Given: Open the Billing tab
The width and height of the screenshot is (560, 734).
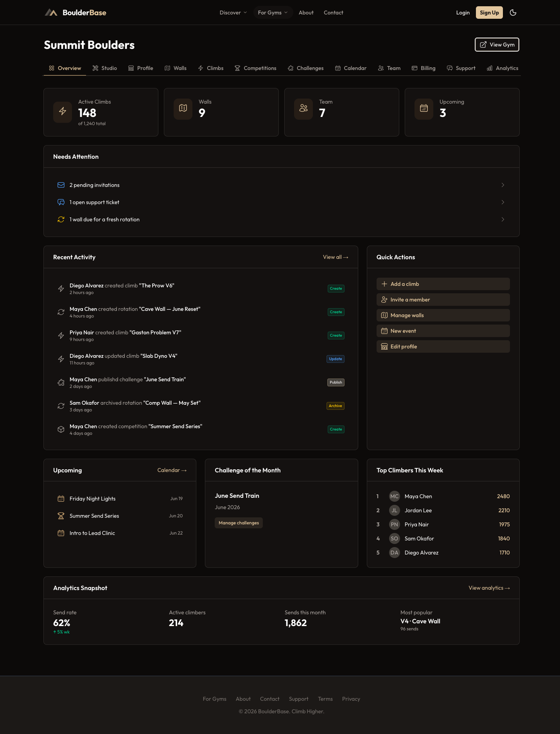Looking at the screenshot, I should 424,68.
